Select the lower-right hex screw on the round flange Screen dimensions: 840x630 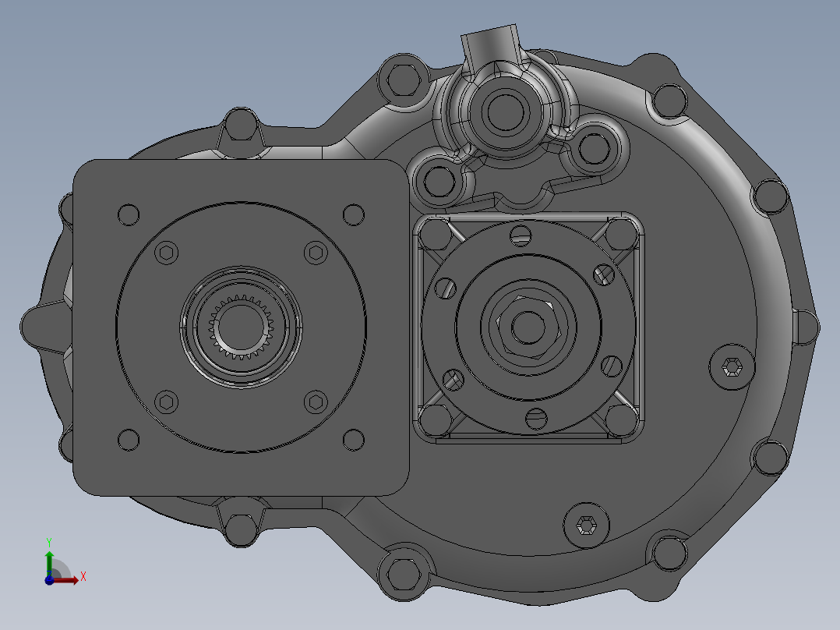316,402
